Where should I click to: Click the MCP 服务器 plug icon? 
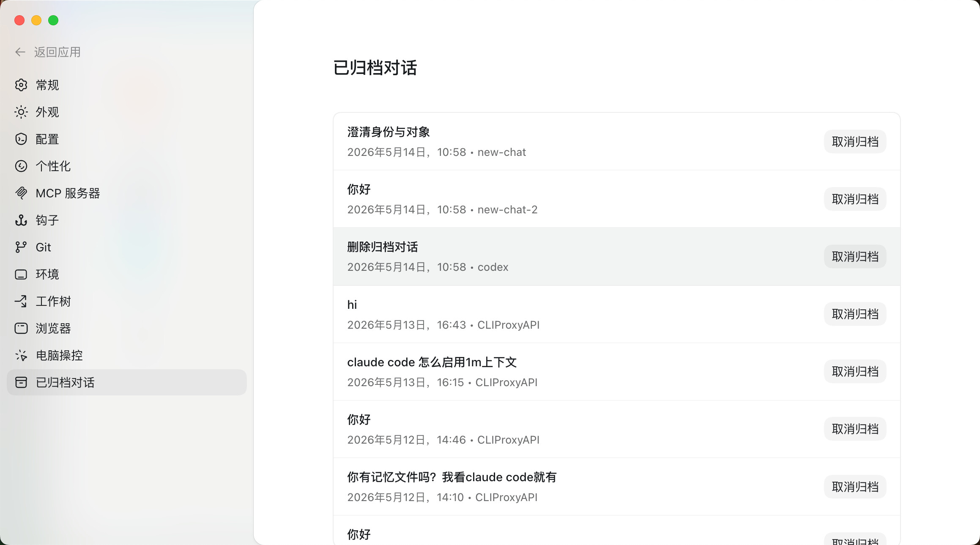click(x=21, y=193)
